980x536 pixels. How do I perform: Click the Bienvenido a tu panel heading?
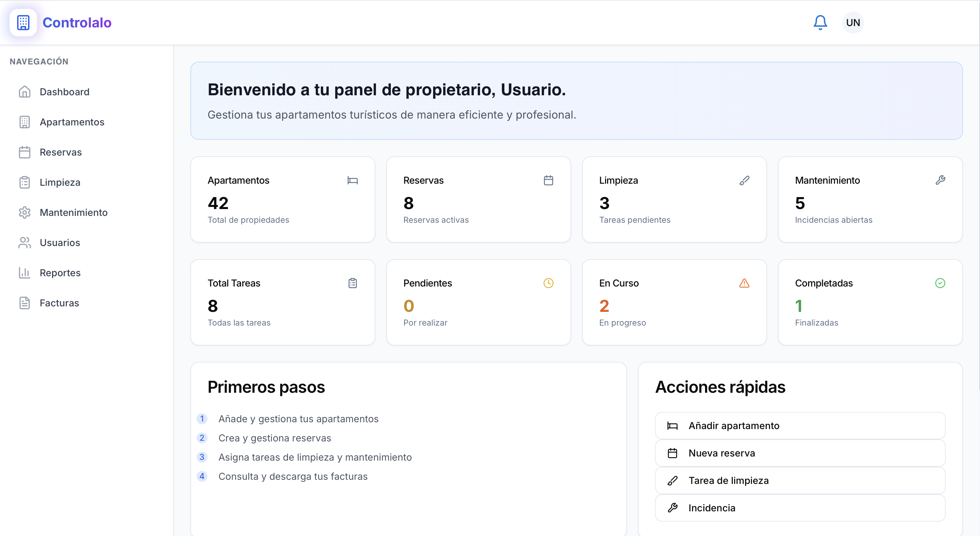[x=387, y=90]
